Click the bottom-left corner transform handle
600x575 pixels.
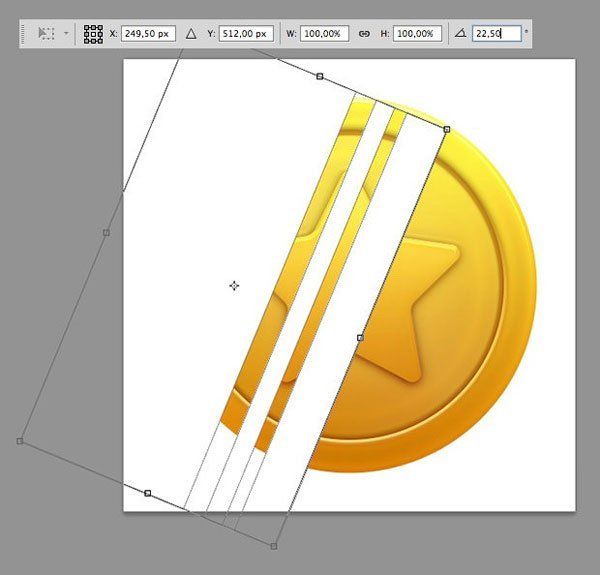[20, 441]
